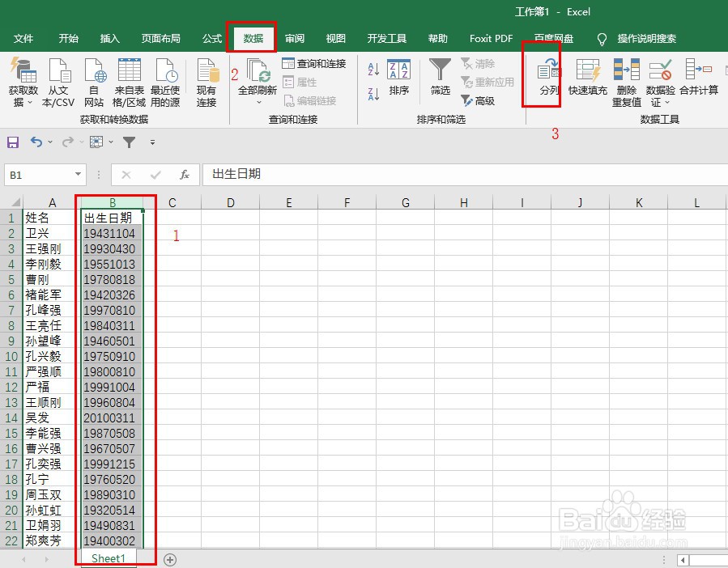Insert function with fx button

(x=185, y=175)
